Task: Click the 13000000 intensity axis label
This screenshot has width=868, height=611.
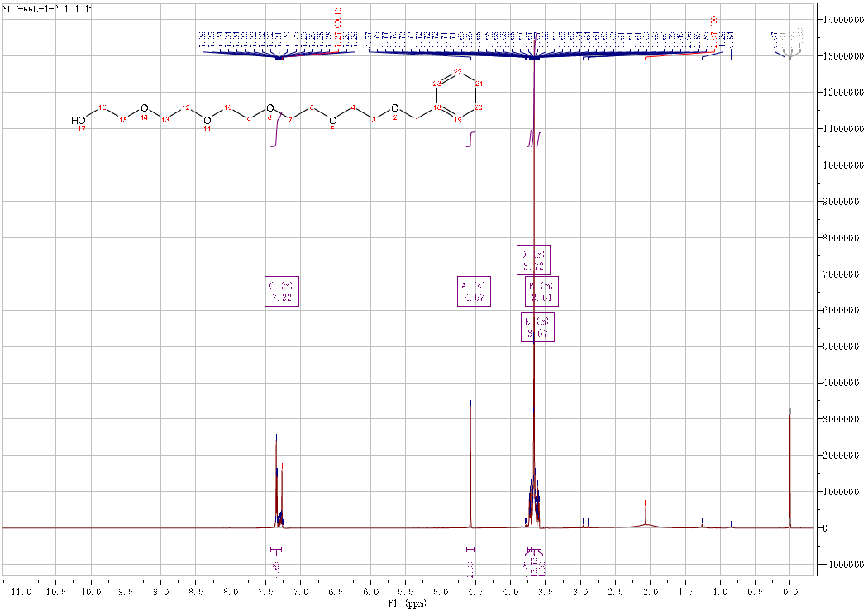Action: [843, 56]
